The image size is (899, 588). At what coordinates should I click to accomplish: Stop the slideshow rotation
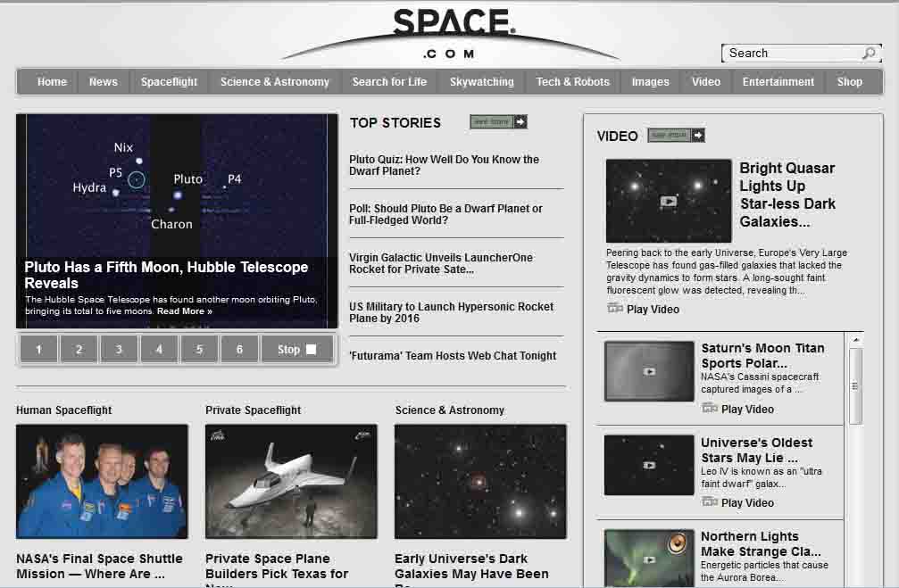[297, 350]
